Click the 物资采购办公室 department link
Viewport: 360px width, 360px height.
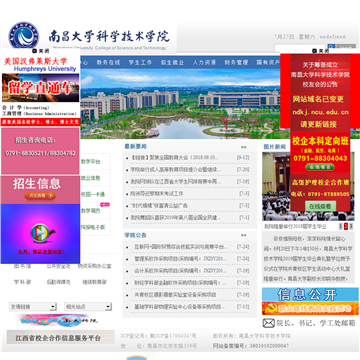[95, 266]
